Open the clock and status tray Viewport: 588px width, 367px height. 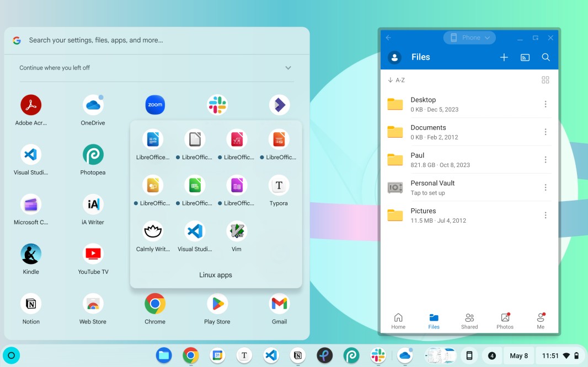(559, 355)
